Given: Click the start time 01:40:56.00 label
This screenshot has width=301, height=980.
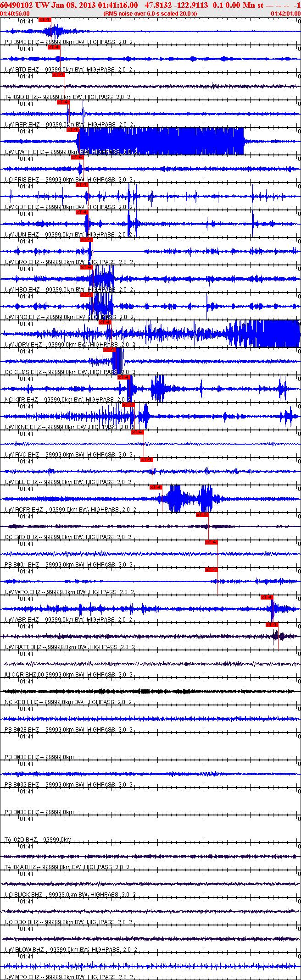Looking at the screenshot, I should (15, 14).
